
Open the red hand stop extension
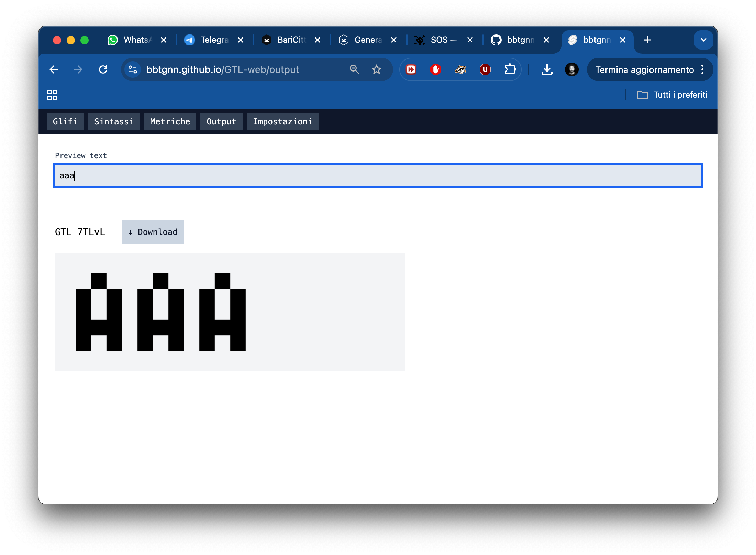tap(436, 70)
